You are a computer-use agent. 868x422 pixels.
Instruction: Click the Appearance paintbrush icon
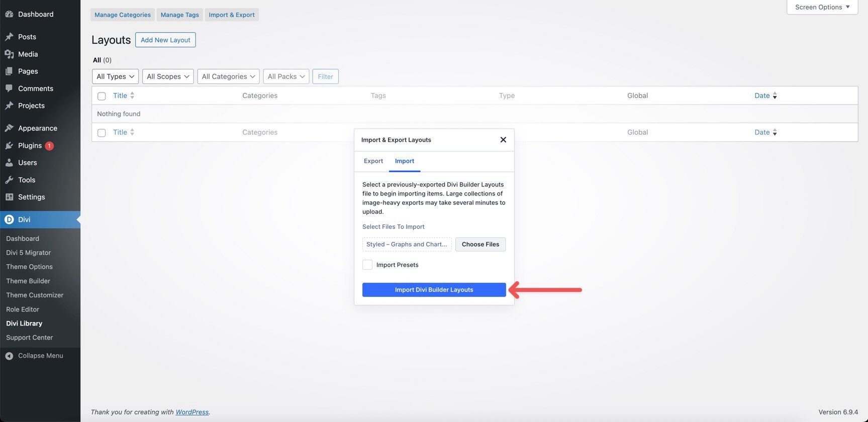(9, 128)
